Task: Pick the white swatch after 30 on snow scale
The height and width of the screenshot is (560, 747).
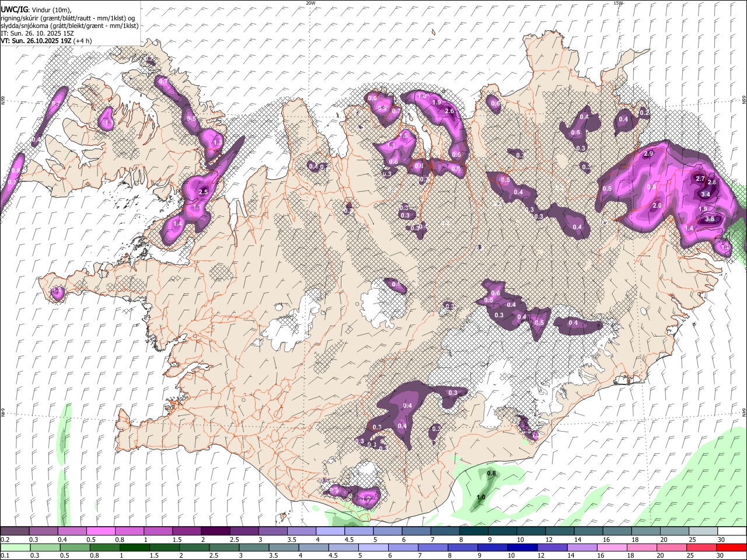Action: [x=732, y=531]
